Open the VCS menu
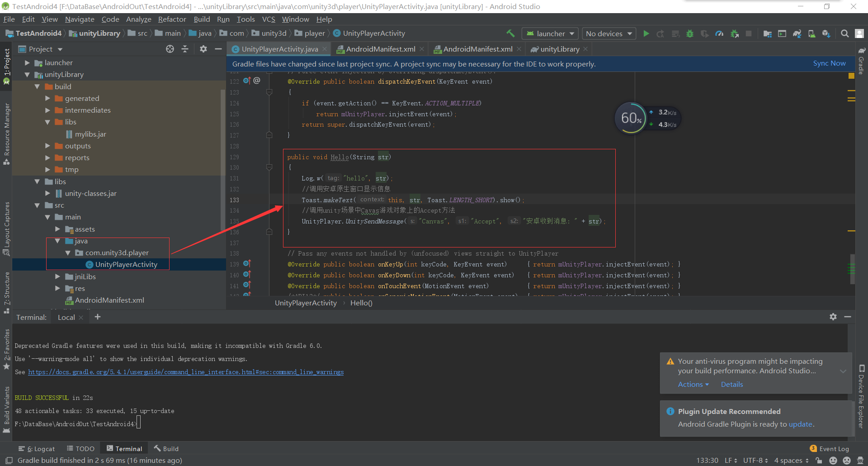868x466 pixels. click(269, 19)
